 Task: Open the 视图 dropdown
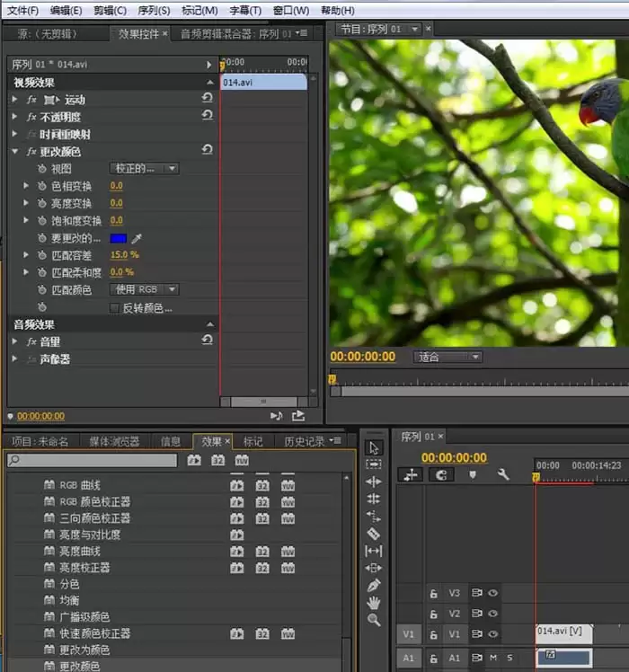click(x=145, y=168)
